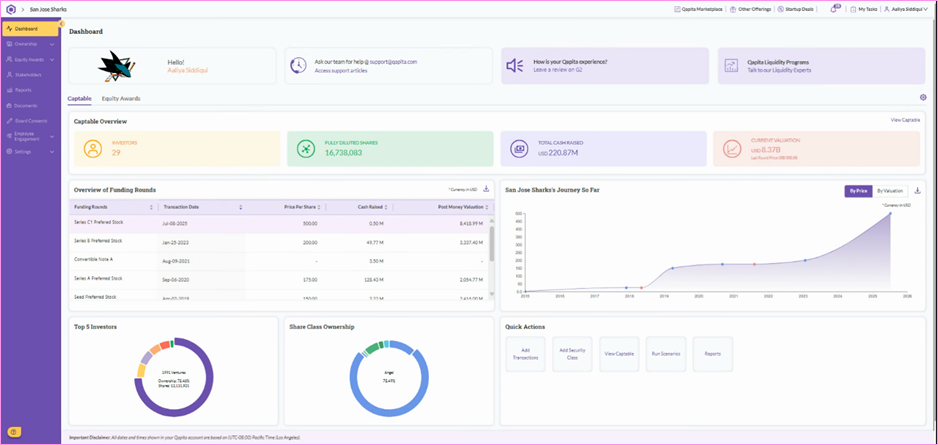Click the Investors person circle icon
Image resolution: width=938 pixels, height=445 pixels.
click(x=93, y=148)
